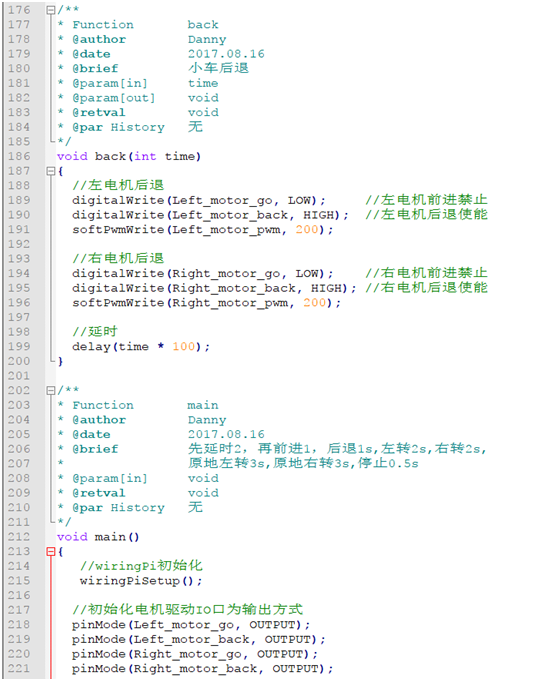Screen dimensions: 558x681
Task: Click pinMode(Left_motor_go, OUTPUT) line
Action: click(x=191, y=625)
